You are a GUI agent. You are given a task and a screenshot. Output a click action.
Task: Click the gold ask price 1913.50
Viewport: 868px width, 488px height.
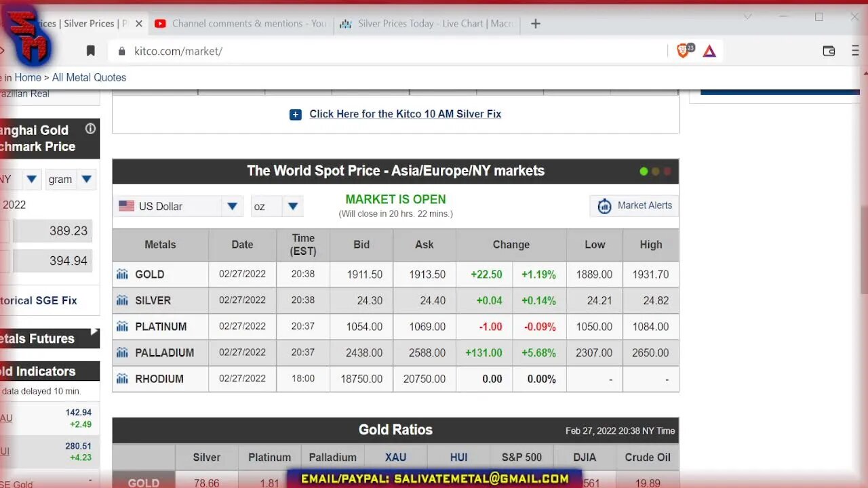[427, 274]
